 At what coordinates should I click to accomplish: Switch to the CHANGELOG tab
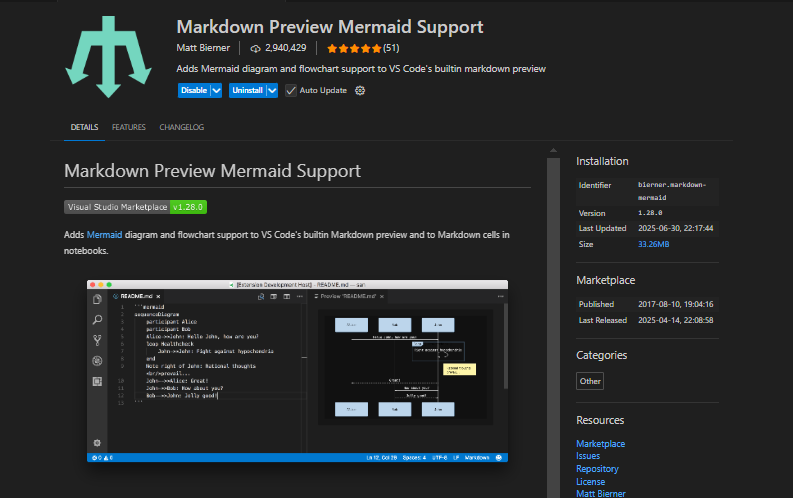click(182, 127)
